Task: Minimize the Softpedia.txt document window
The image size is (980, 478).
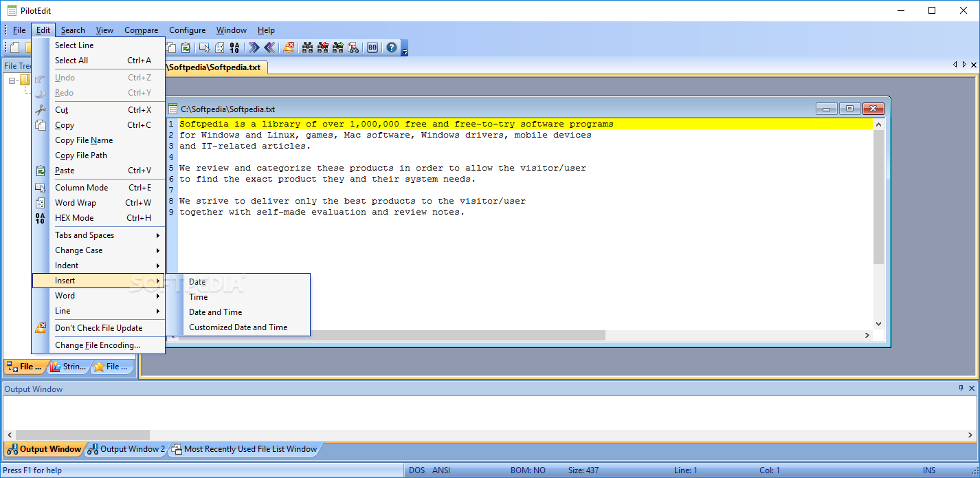Action: (x=826, y=109)
